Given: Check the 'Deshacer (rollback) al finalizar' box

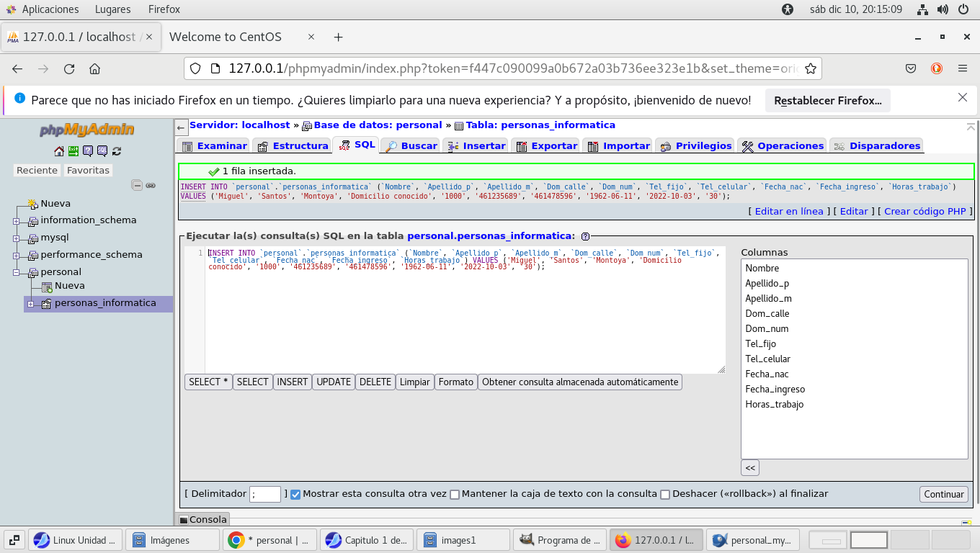Looking at the screenshot, I should coord(665,495).
